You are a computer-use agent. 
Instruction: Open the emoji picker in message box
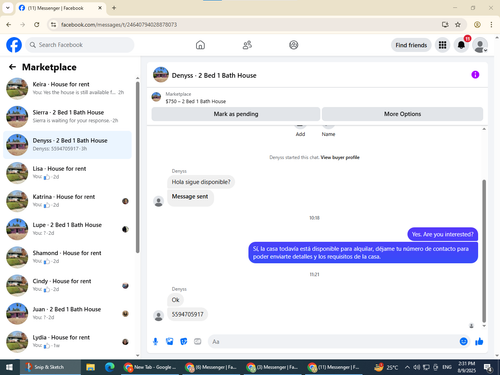(x=463, y=341)
